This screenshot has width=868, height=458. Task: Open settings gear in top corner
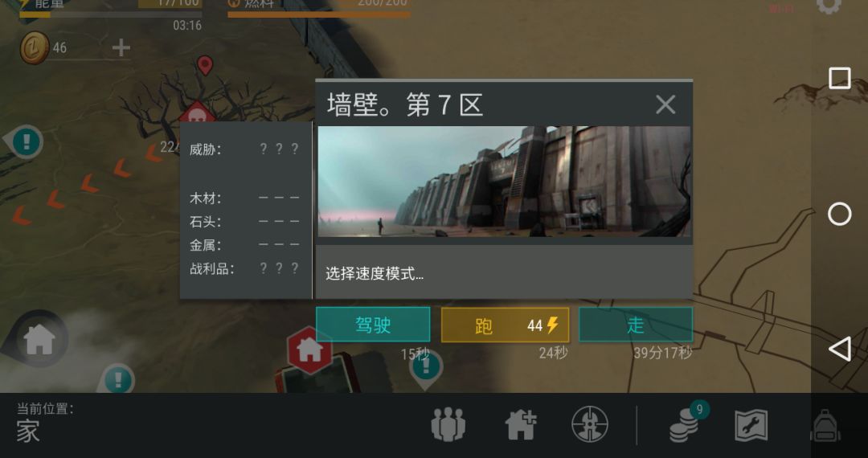point(829,6)
